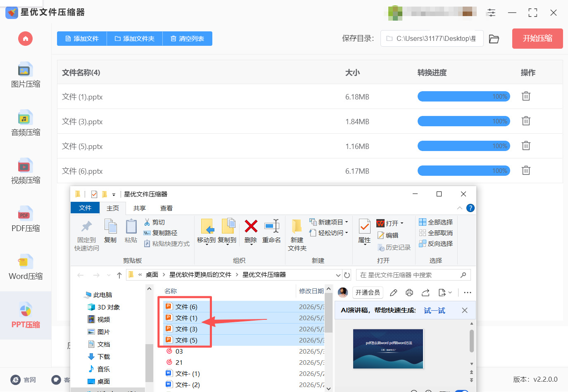This screenshot has width=568, height=392.
Task: Open the home icon in the compressor sidebar
Action: coord(25,39)
